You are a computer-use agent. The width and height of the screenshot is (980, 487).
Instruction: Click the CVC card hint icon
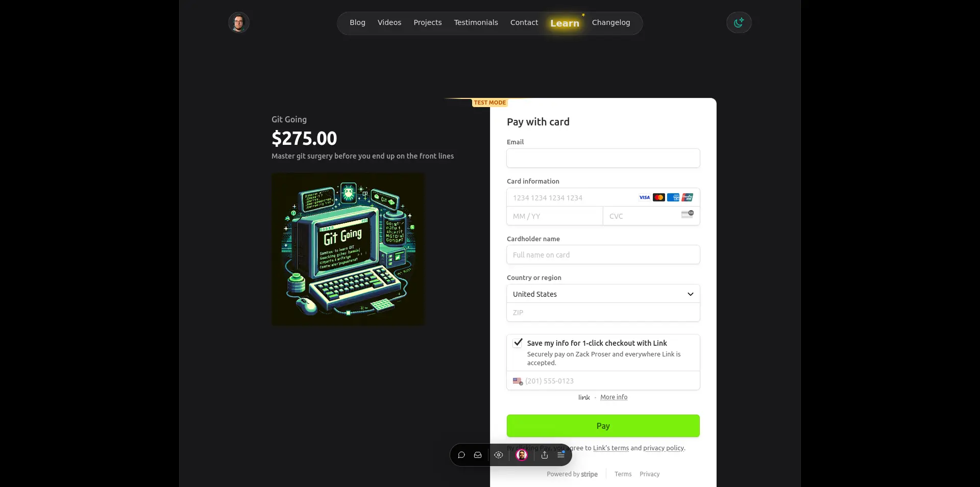(688, 214)
